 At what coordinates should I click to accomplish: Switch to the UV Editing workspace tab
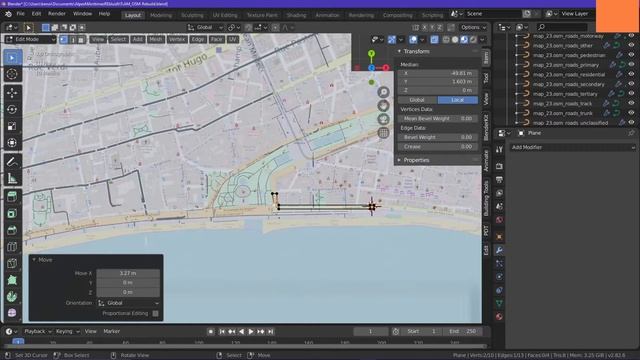point(225,16)
